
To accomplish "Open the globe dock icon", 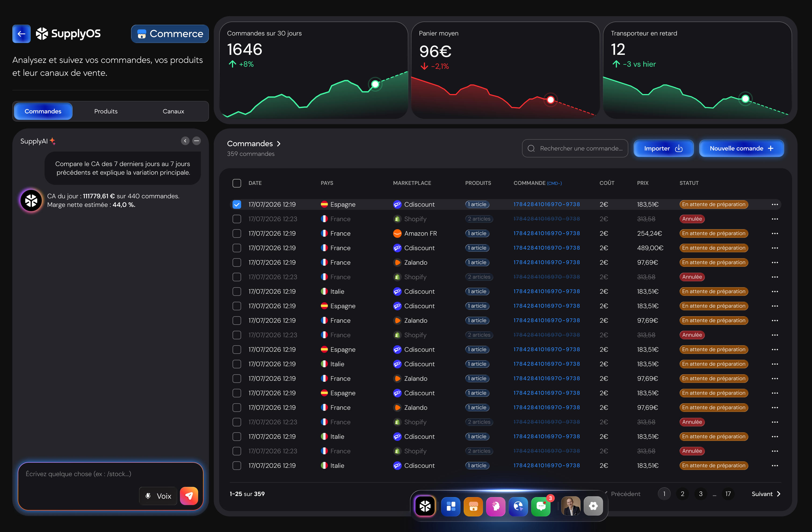I will 518,506.
